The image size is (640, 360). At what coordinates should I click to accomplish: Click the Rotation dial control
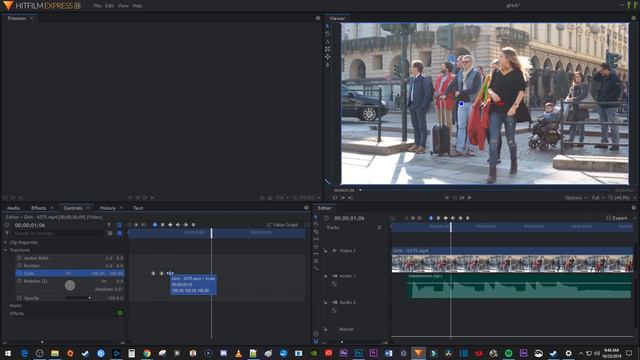coord(70,285)
